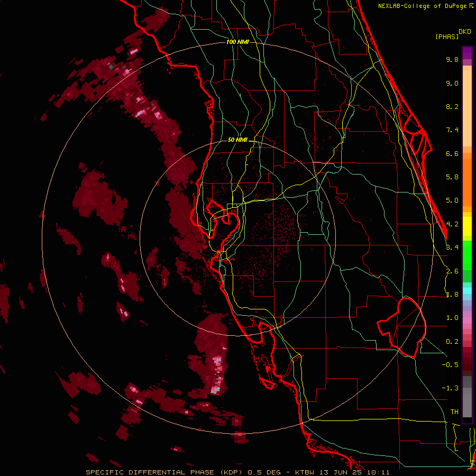
Task: Click the -1.3 colorbar scale value
Action: click(450, 388)
